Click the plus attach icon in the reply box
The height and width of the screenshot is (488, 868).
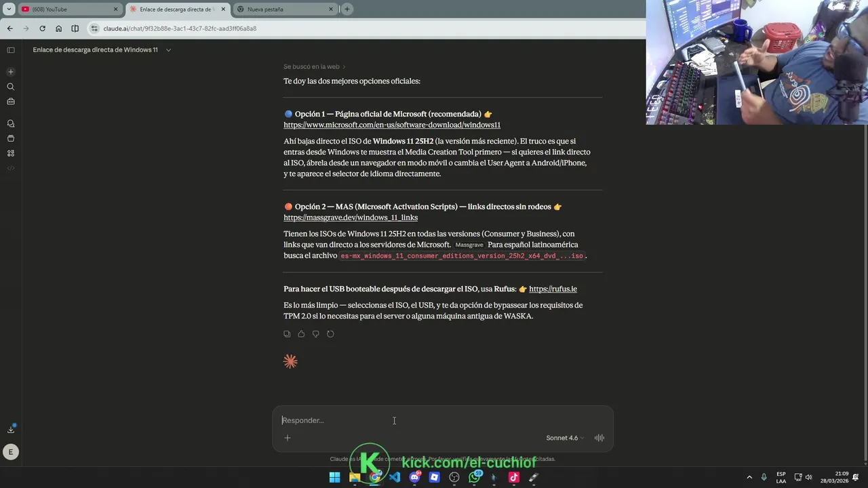[x=288, y=438]
